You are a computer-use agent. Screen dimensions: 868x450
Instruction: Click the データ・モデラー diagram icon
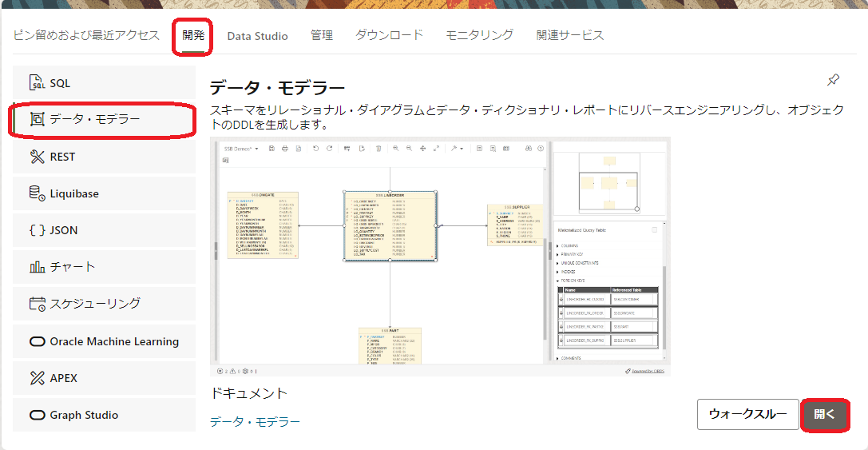point(38,120)
